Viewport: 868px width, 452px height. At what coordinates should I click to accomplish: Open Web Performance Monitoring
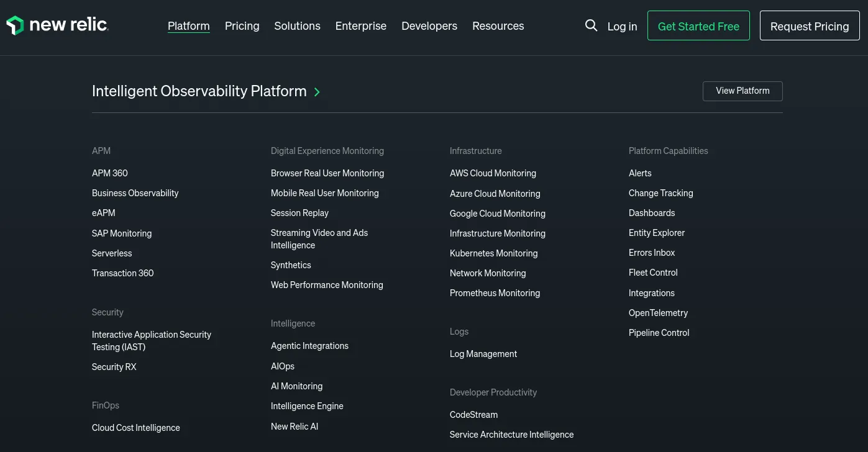click(327, 285)
